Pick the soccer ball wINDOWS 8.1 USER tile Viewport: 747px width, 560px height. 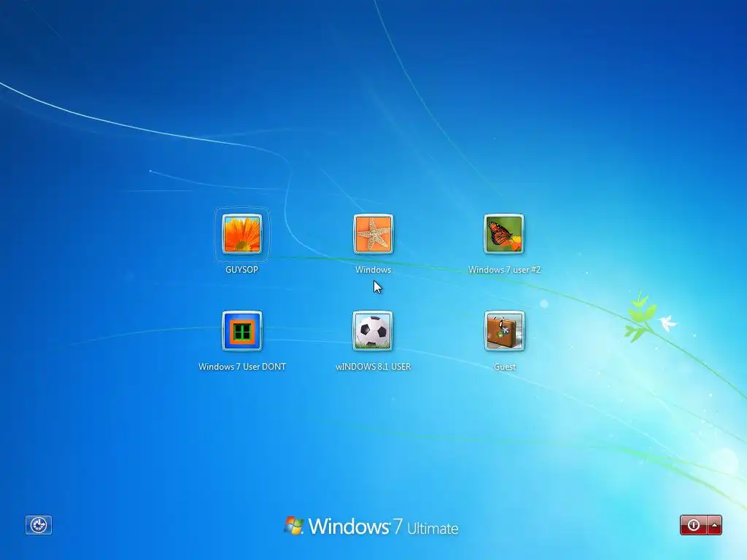pos(373,331)
